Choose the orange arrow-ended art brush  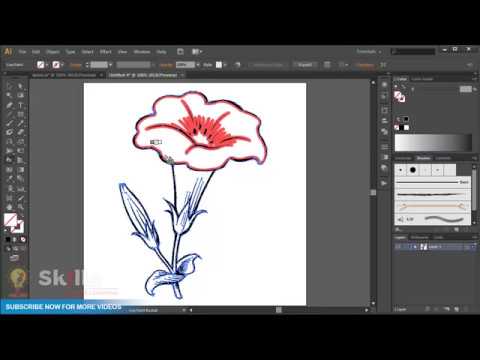[x=433, y=207]
